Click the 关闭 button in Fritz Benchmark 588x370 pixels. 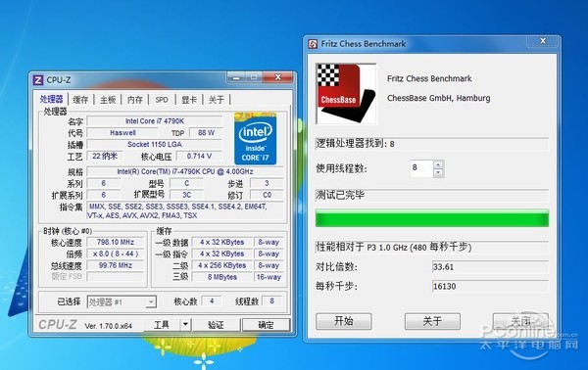pyautogui.click(x=520, y=321)
